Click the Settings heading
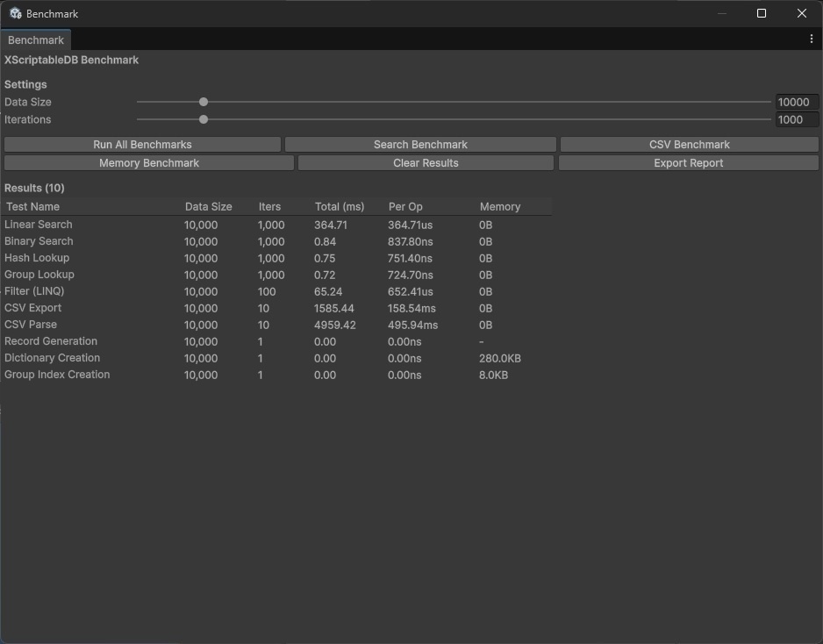The width and height of the screenshot is (823, 644). [x=25, y=84]
